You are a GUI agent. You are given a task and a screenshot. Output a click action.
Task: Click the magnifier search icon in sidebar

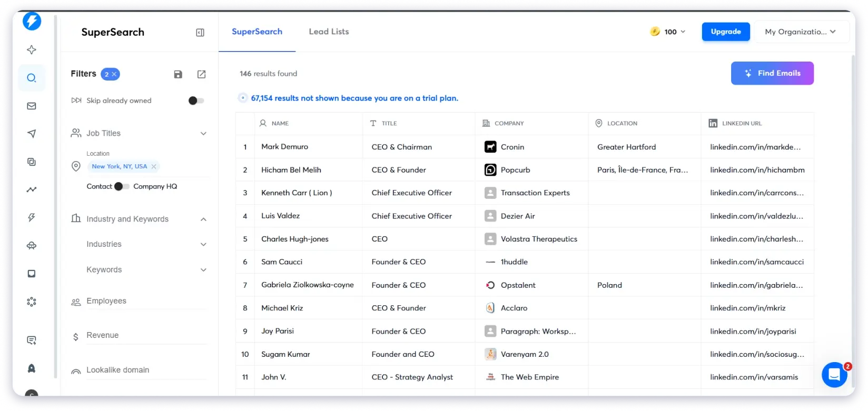[x=32, y=78]
